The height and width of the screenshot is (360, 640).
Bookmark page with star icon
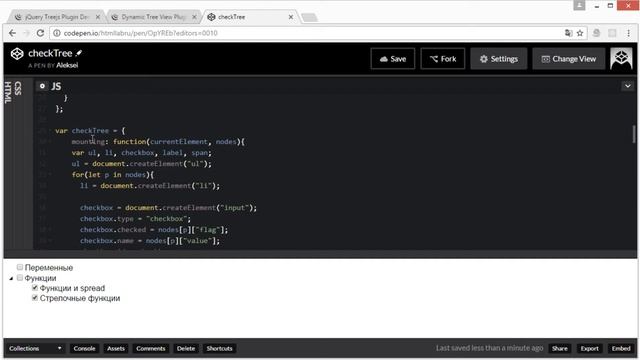tap(580, 33)
